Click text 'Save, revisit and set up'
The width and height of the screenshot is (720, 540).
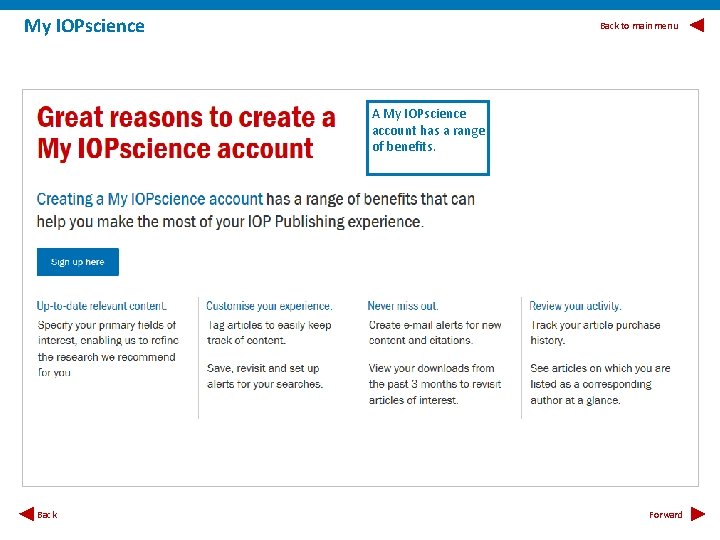263,368
